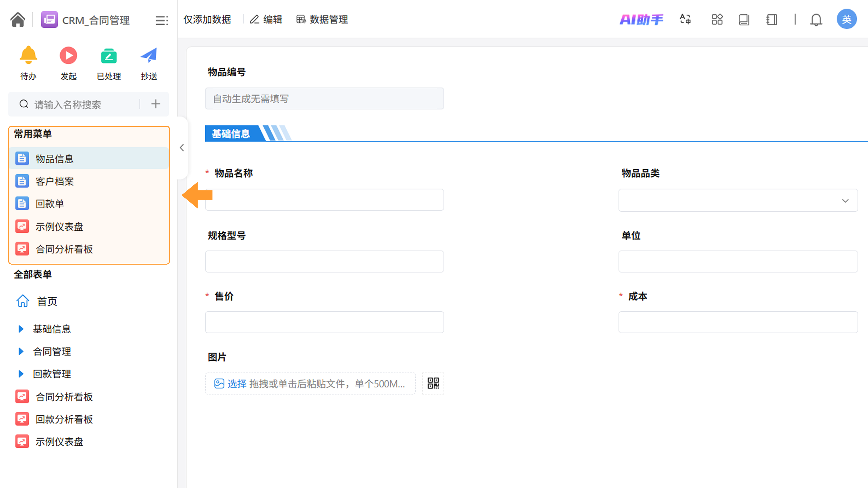Click the QR code upload icon

[433, 383]
